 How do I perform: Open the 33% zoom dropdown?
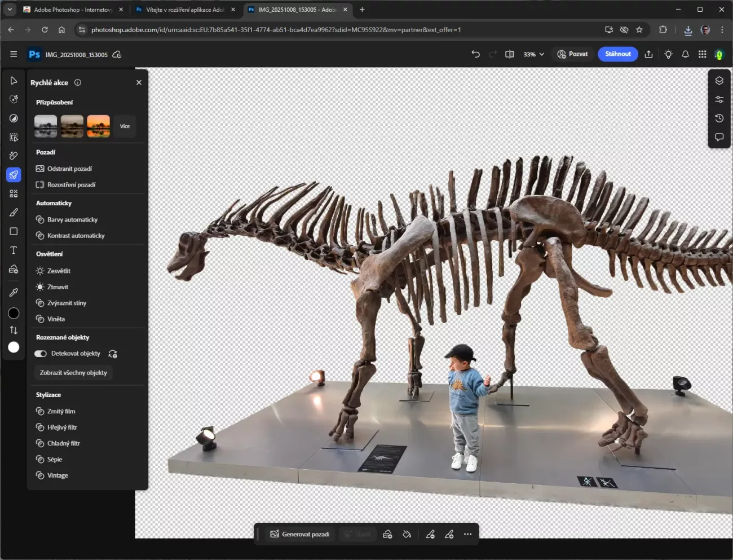point(533,54)
